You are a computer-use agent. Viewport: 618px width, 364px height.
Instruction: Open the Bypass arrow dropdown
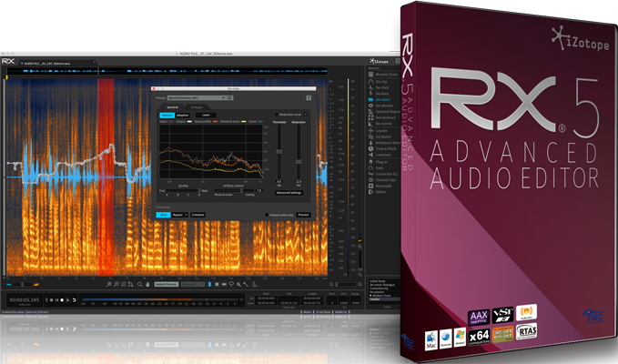[187, 215]
